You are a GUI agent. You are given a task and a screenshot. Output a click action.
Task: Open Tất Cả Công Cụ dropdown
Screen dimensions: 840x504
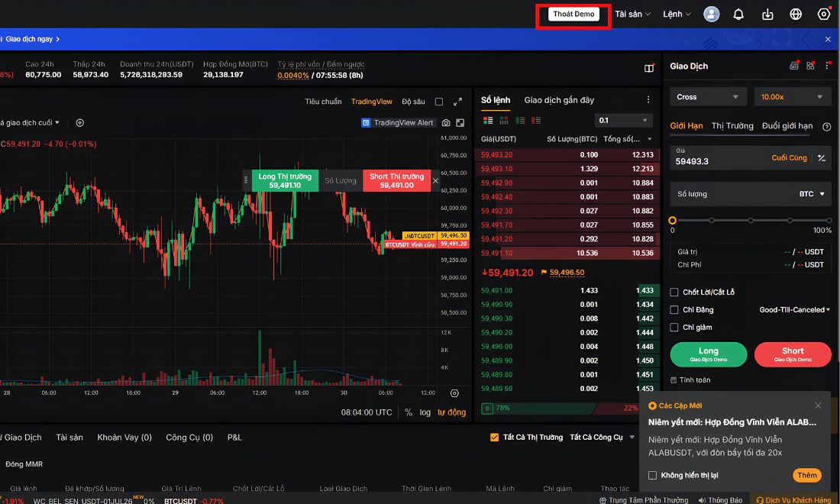(x=603, y=437)
